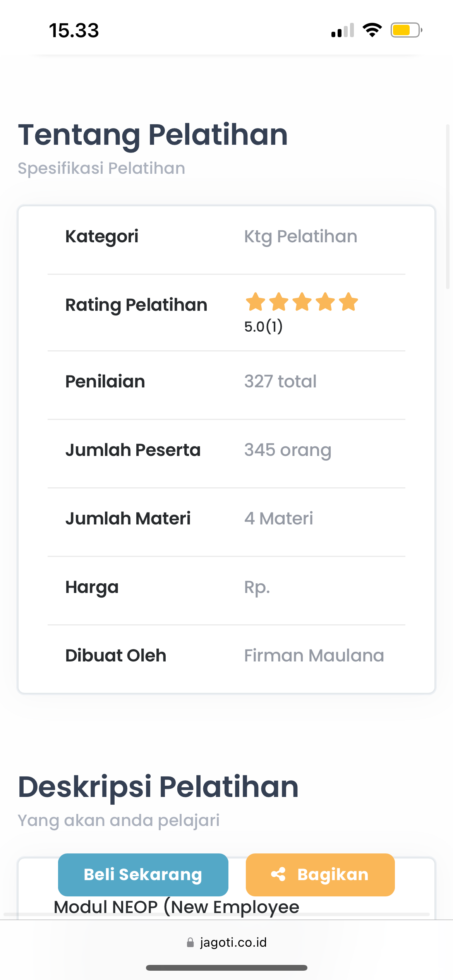Tap the 15.33 clock in status bar
The width and height of the screenshot is (453, 980).
point(74,31)
